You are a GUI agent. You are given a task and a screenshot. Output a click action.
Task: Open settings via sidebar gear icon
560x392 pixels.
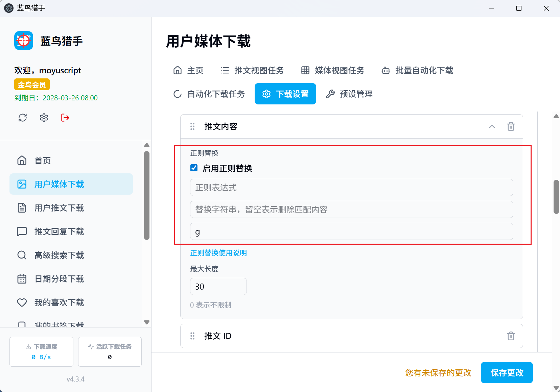pos(44,118)
